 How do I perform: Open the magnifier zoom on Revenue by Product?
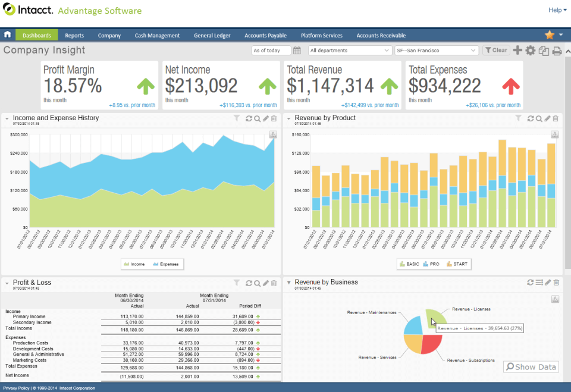(x=539, y=118)
